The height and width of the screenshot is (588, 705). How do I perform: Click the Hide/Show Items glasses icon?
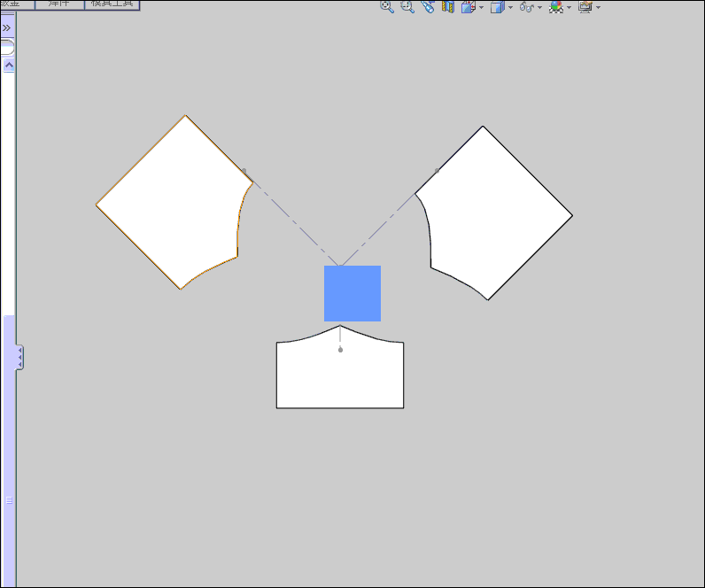[x=527, y=6]
